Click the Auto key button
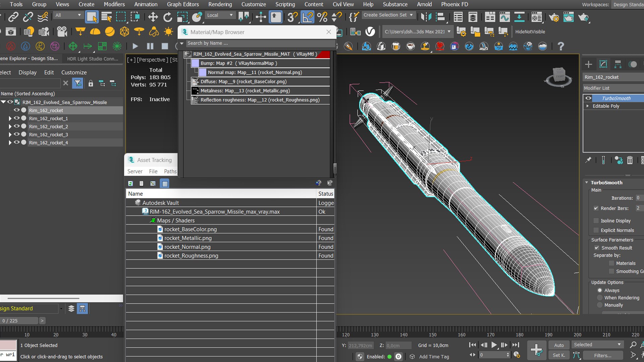This screenshot has height=362, width=644. click(x=559, y=345)
